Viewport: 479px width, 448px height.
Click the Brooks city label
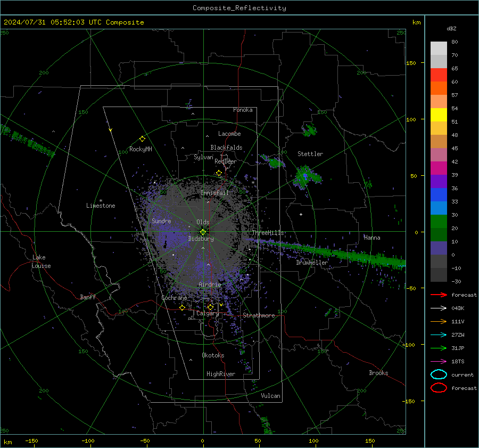[x=378, y=373]
